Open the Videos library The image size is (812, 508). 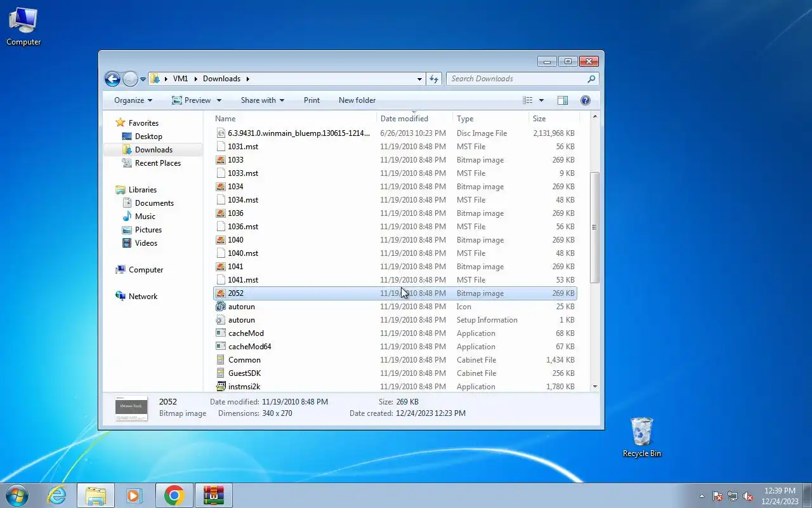146,243
